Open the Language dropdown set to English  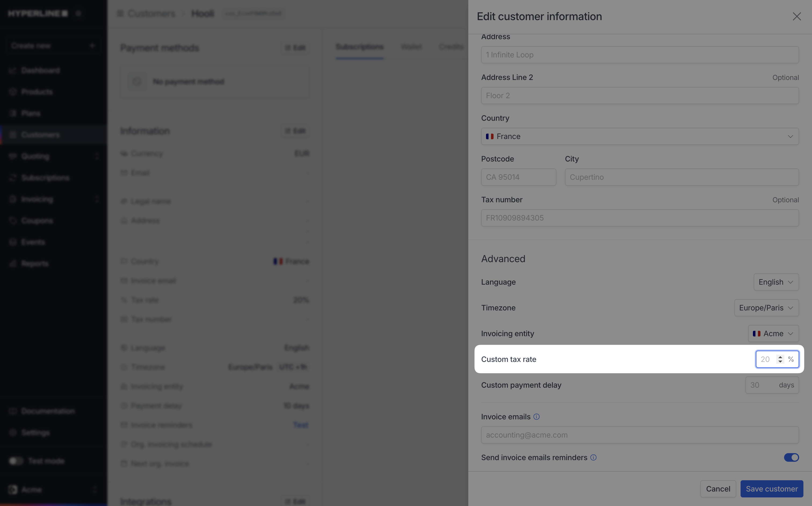click(776, 282)
